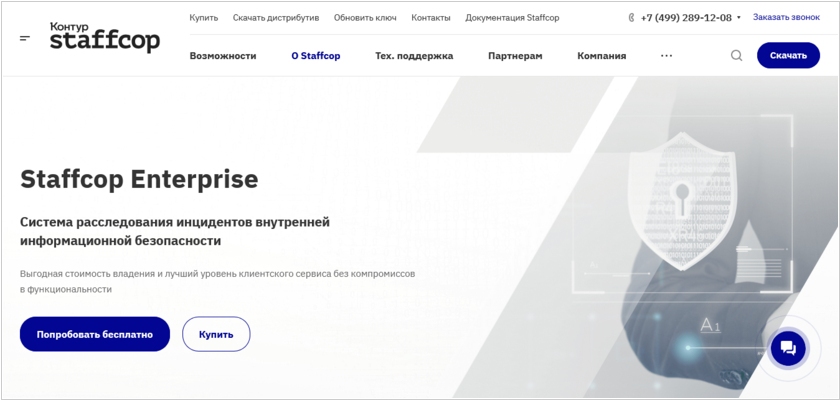840x400 pixels.
Task: Call the +7 (499) 289-12-08 number
Action: tap(686, 18)
